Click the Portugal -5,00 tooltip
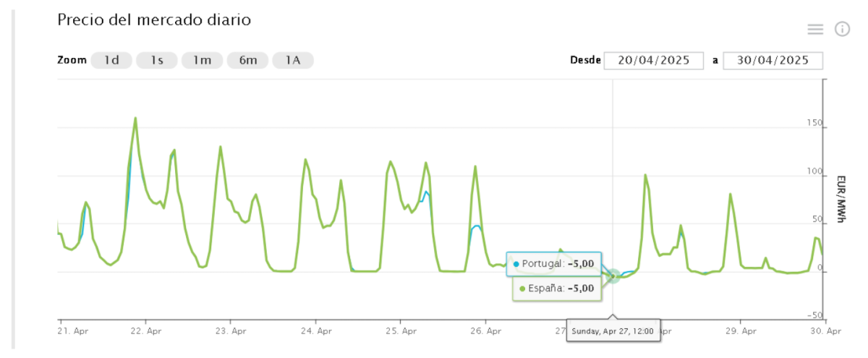 (x=553, y=264)
